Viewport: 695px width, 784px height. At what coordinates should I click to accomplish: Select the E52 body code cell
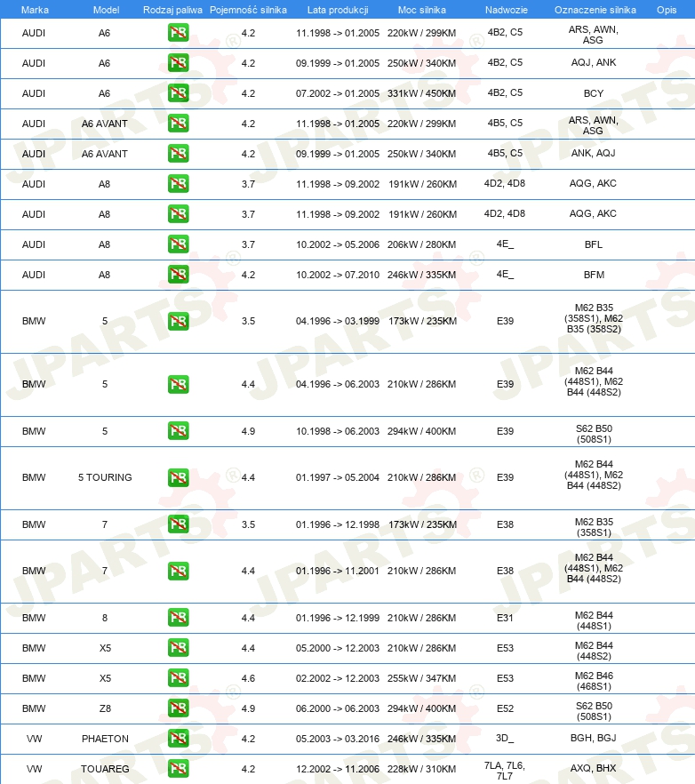point(505,708)
